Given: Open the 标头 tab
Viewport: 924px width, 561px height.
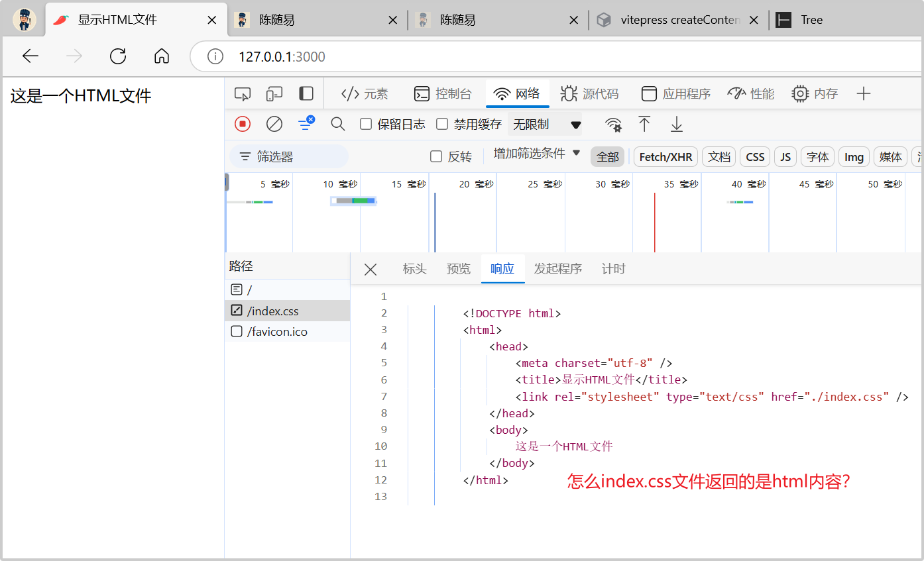Looking at the screenshot, I should click(415, 269).
